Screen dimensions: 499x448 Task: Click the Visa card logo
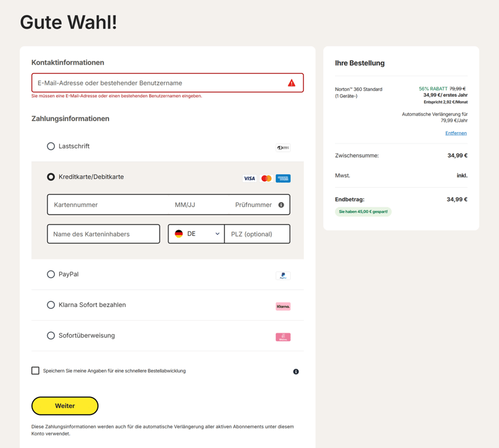click(249, 178)
